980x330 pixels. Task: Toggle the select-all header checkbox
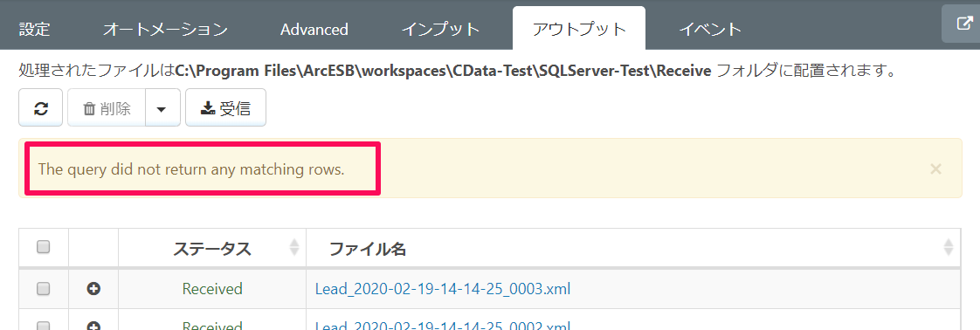click(43, 248)
